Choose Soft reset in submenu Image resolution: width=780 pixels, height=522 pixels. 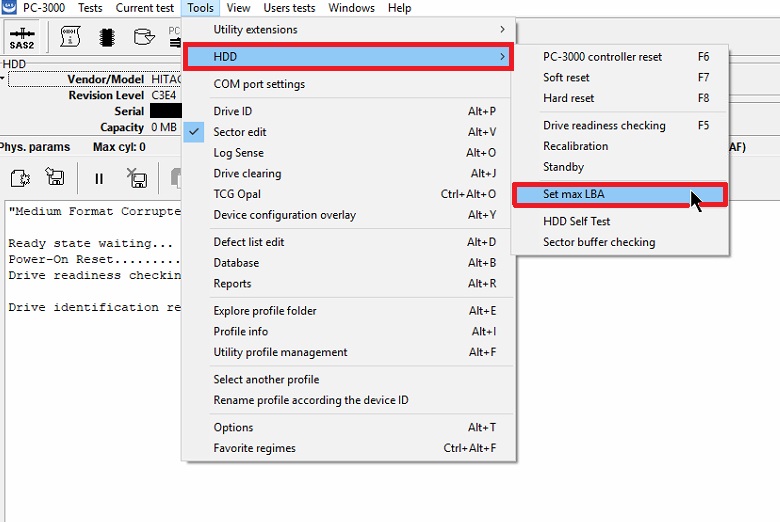pyautogui.click(x=620, y=78)
